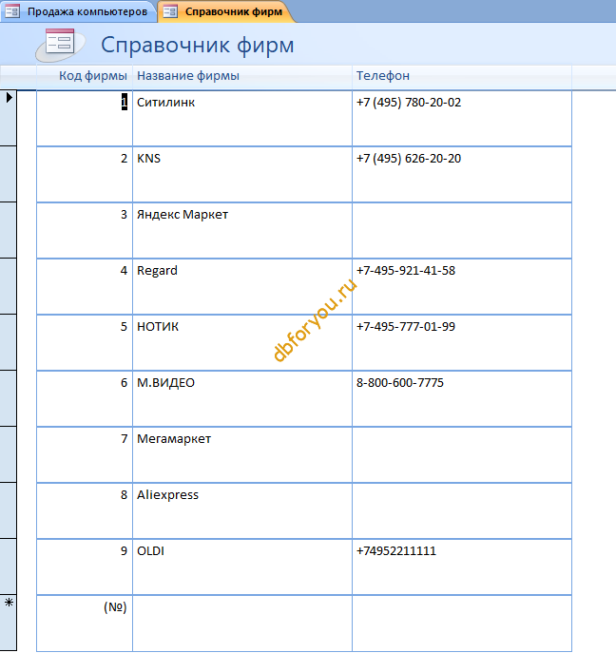Click form icon on Справочник фирм tab
This screenshot has width=616, height=672.
[x=170, y=11]
